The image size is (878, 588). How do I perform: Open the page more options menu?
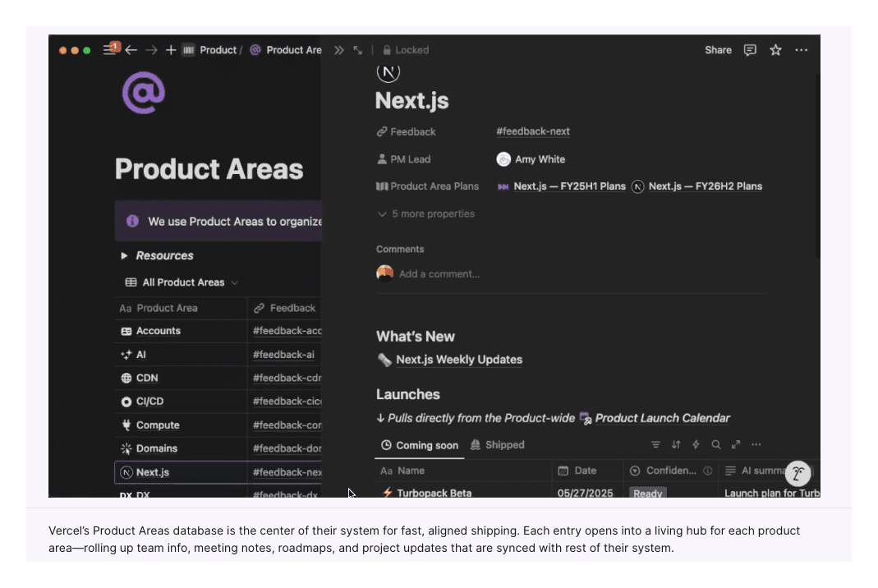[x=802, y=50]
